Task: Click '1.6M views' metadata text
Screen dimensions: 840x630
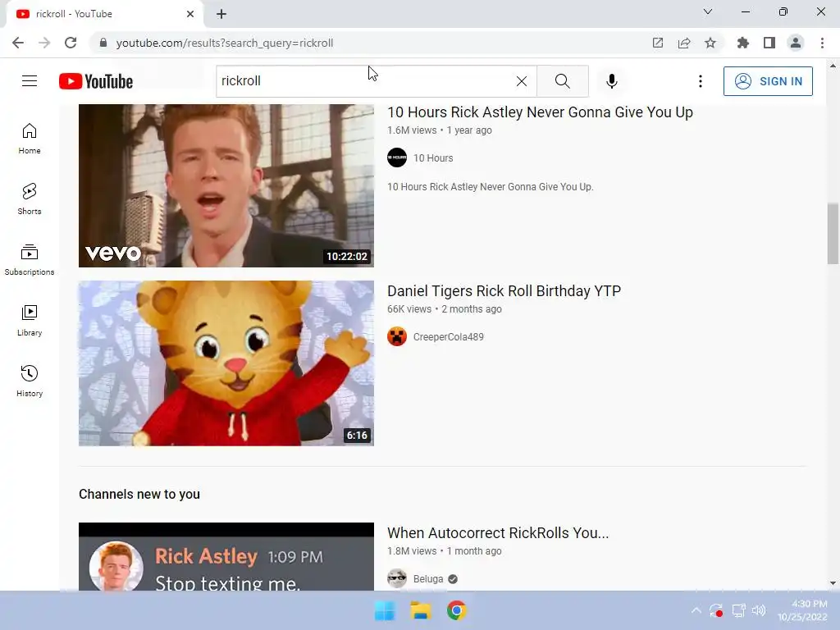Action: (412, 130)
